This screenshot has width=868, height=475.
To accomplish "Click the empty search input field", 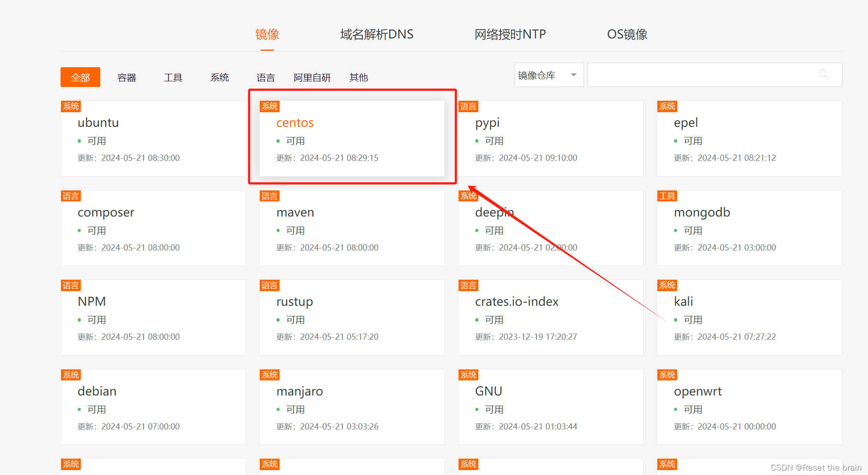I will point(714,75).
